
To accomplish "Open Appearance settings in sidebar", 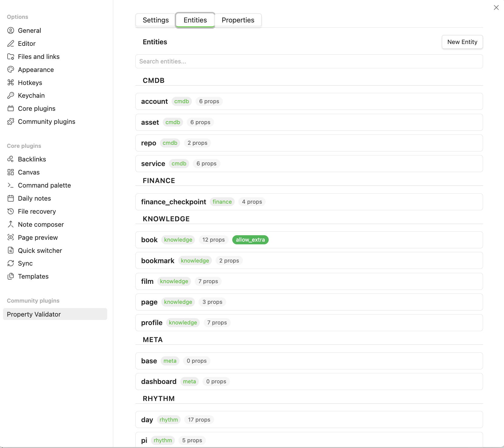I will coord(36,70).
